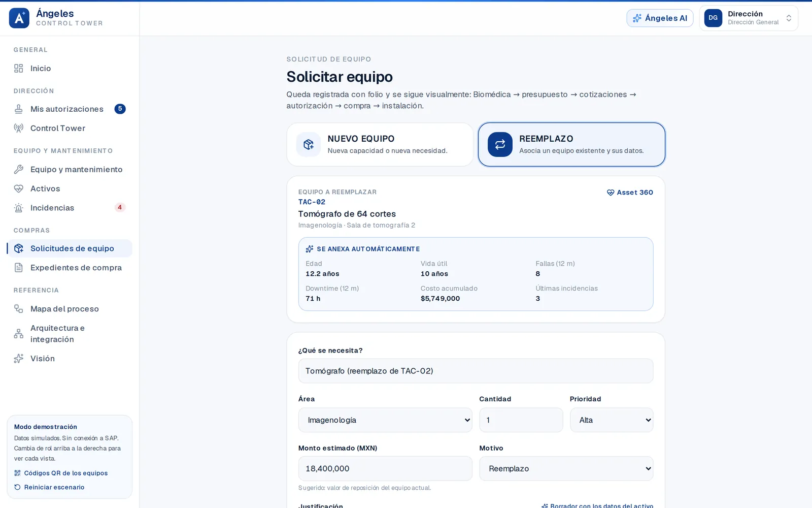Image resolution: width=812 pixels, height=508 pixels.
Task: Navigate to Expedientes de compra
Action: [x=70, y=268]
